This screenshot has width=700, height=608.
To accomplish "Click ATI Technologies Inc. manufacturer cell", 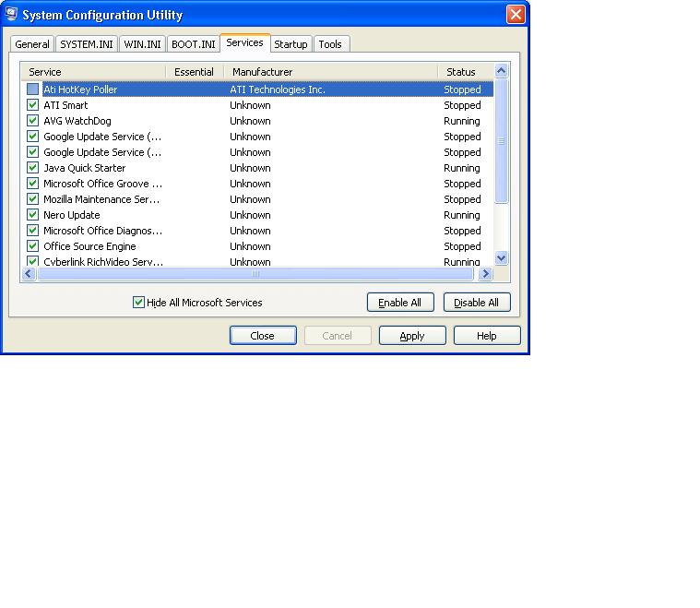I will 278,89.
